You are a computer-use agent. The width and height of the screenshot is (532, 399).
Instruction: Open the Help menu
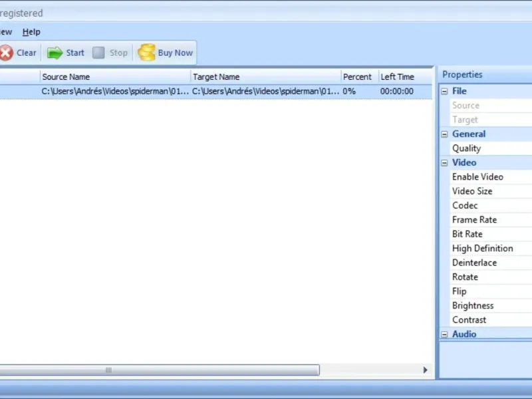(31, 32)
